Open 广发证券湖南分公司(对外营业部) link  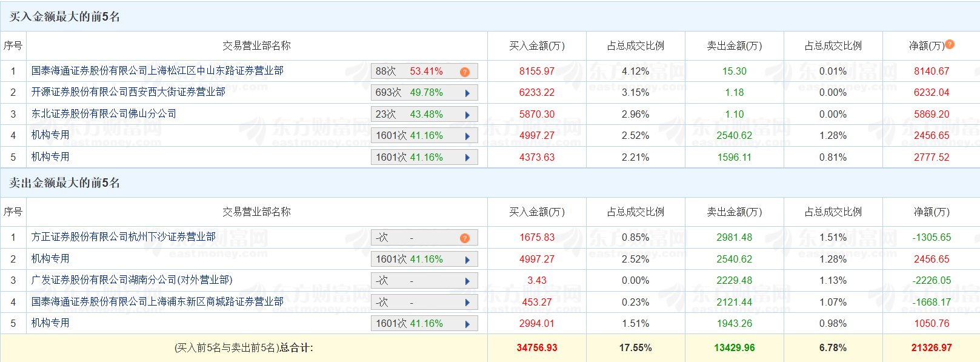click(x=132, y=280)
